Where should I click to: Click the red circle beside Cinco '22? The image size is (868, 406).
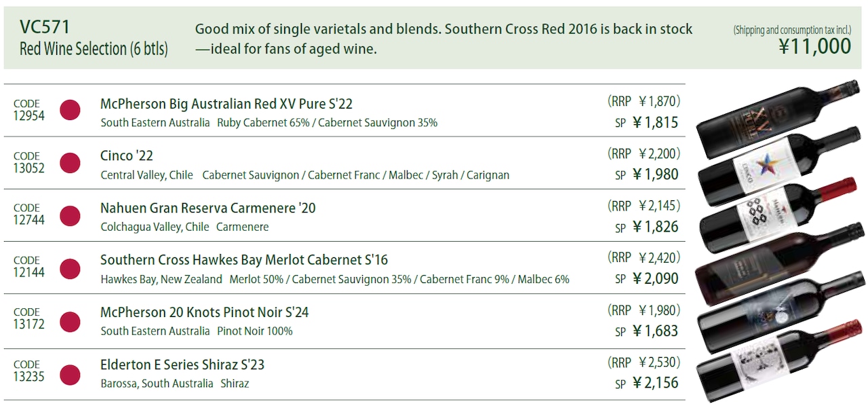70,162
